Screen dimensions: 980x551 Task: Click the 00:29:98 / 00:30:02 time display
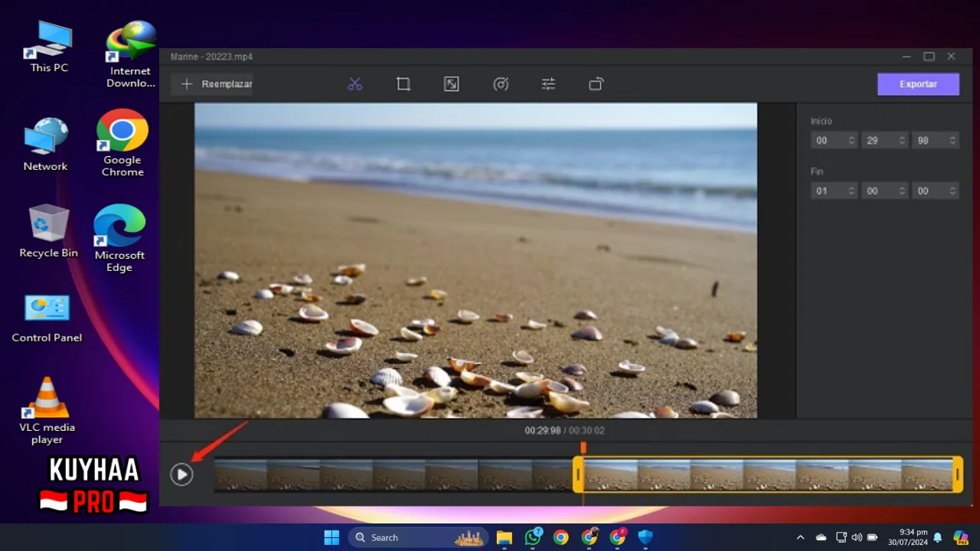point(564,431)
